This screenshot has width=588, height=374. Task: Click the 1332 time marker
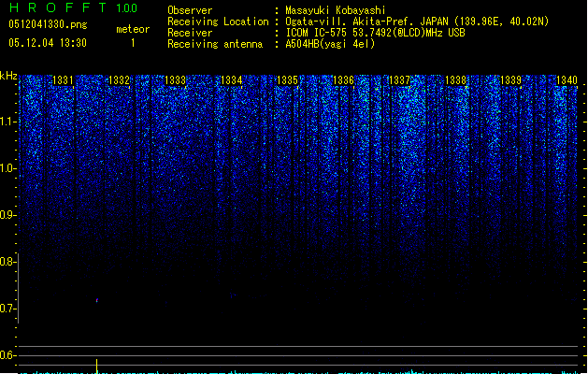coord(119,80)
